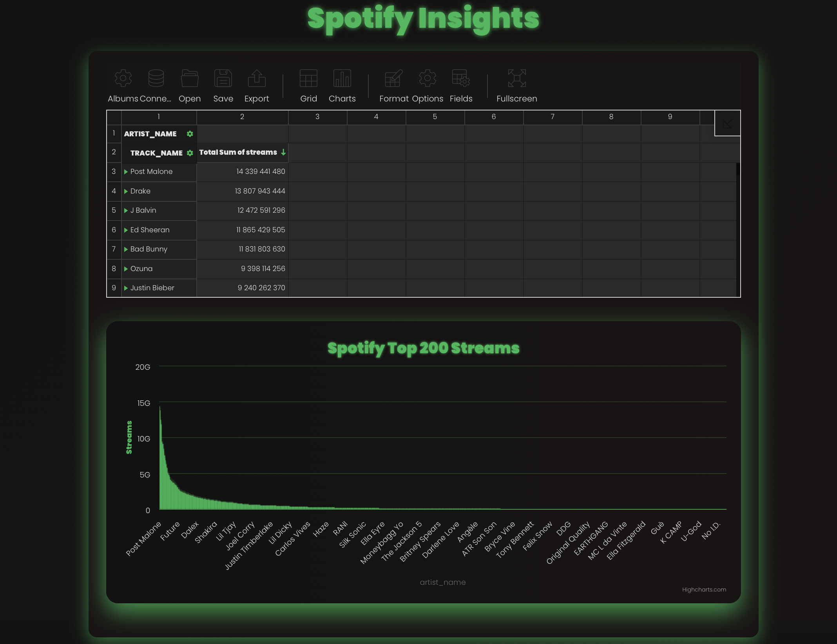
Task: Click column header number 2
Action: click(243, 117)
